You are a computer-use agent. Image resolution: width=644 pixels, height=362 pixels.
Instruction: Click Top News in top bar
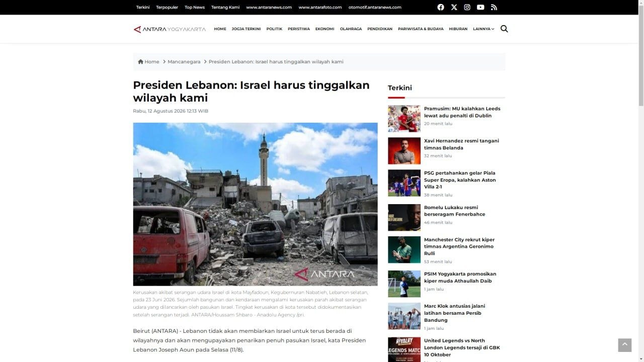[195, 7]
